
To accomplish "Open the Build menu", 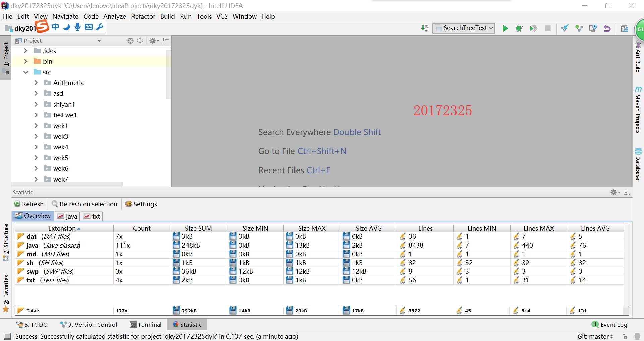I will (167, 16).
